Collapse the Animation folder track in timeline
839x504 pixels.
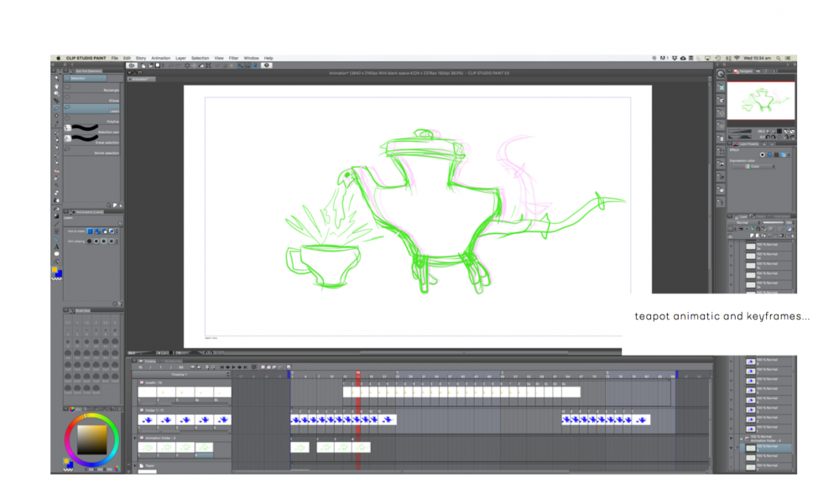point(135,438)
